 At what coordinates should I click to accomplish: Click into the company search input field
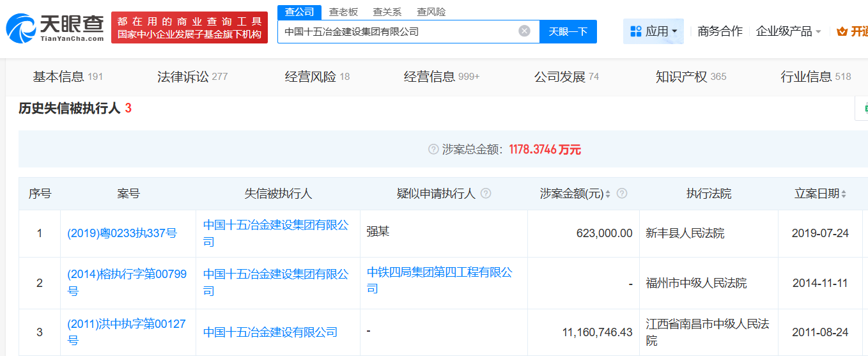pyautogui.click(x=396, y=31)
